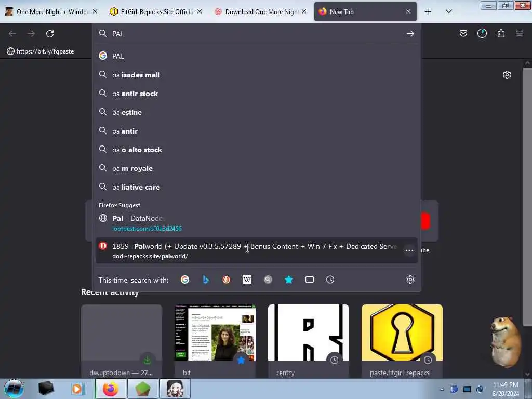Open Pal - DataNode Firefox Suggest entry
532x399 pixels.
point(257,223)
